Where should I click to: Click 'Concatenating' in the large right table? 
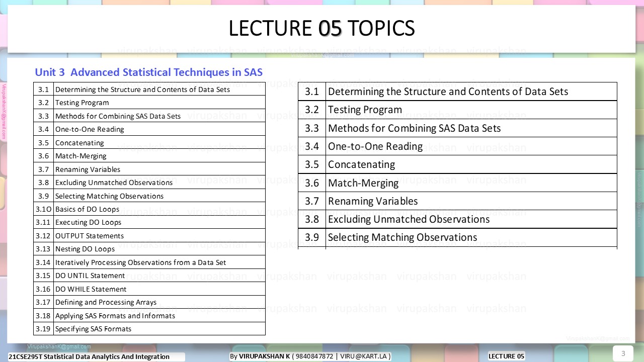click(362, 164)
